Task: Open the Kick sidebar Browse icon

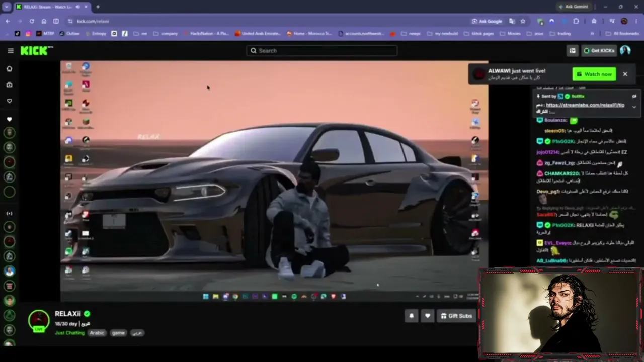Action: [9, 85]
